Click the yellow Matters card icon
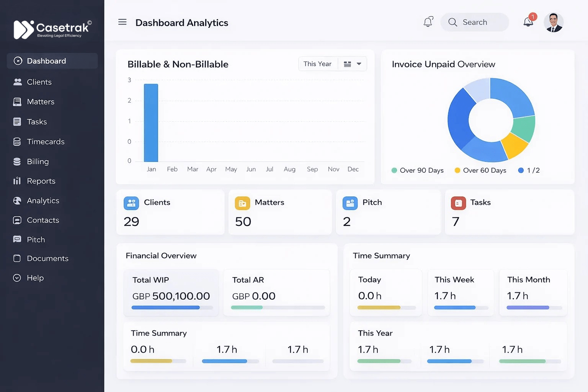This screenshot has width=588, height=392. click(x=242, y=203)
